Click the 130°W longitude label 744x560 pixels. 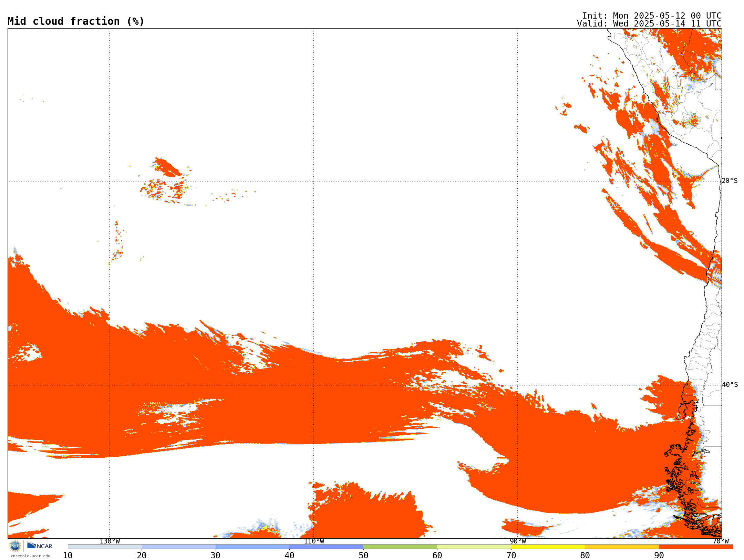(x=110, y=541)
